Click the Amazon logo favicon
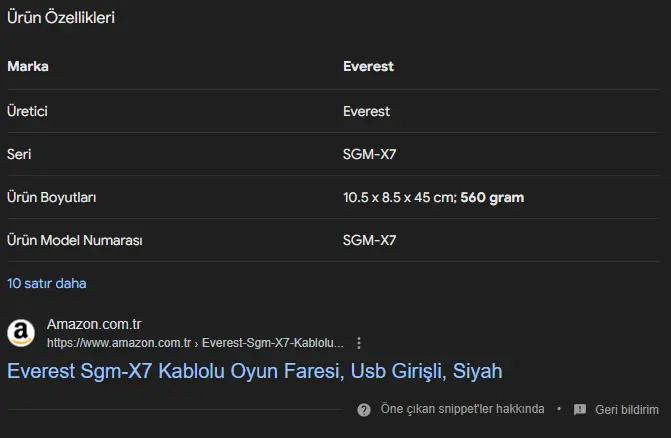 [x=21, y=333]
